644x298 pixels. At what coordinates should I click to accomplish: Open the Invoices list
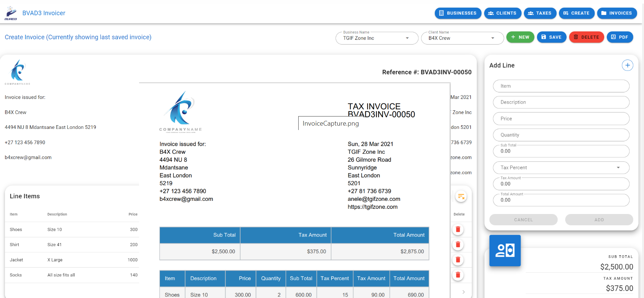pyautogui.click(x=617, y=13)
